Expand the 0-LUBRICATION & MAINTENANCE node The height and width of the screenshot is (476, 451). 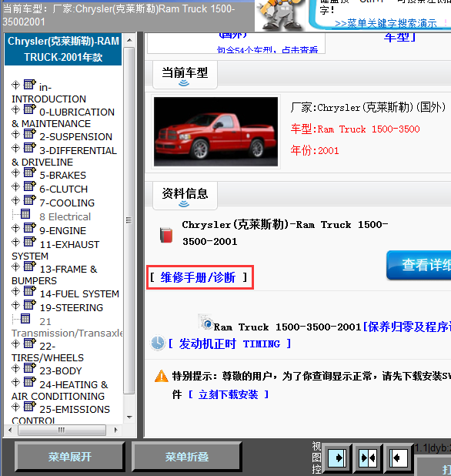click(15, 109)
